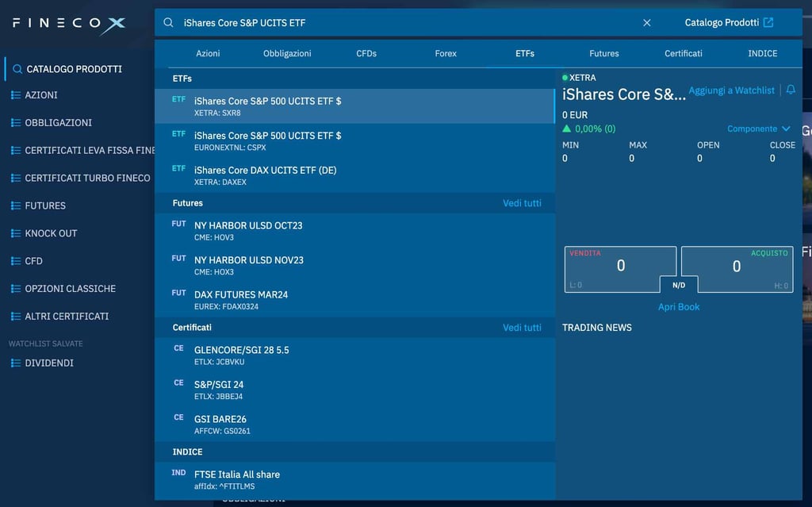Select the INDICE tab
The height and width of the screenshot is (507, 812).
click(762, 53)
